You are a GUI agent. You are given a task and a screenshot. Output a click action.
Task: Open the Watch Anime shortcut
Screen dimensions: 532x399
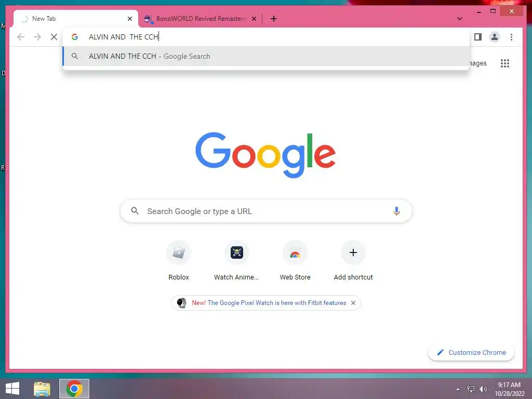237,261
